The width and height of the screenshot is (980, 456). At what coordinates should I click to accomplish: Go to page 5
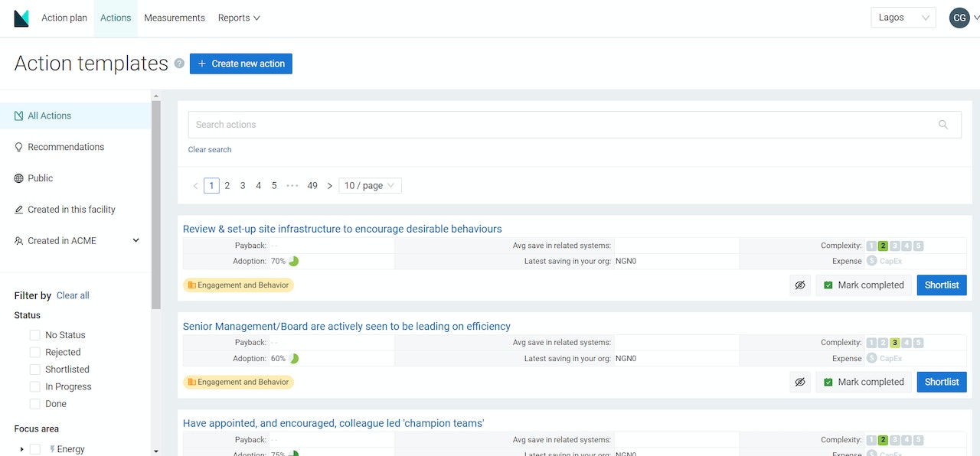[274, 186]
